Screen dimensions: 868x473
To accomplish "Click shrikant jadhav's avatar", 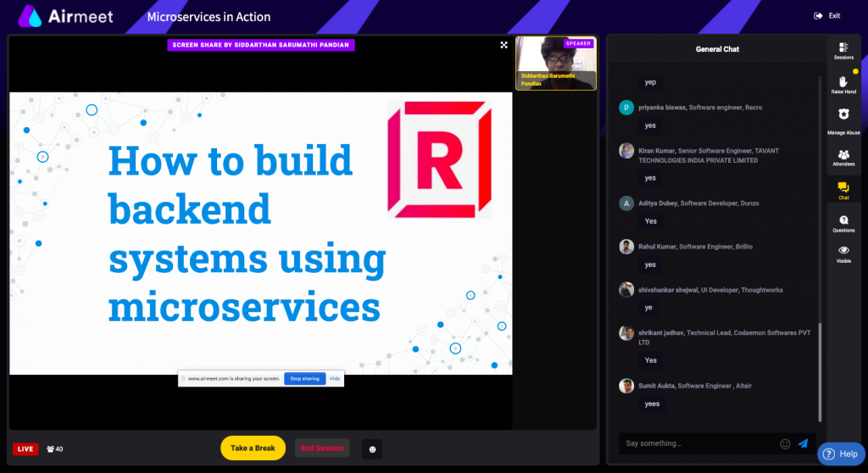I will point(626,333).
